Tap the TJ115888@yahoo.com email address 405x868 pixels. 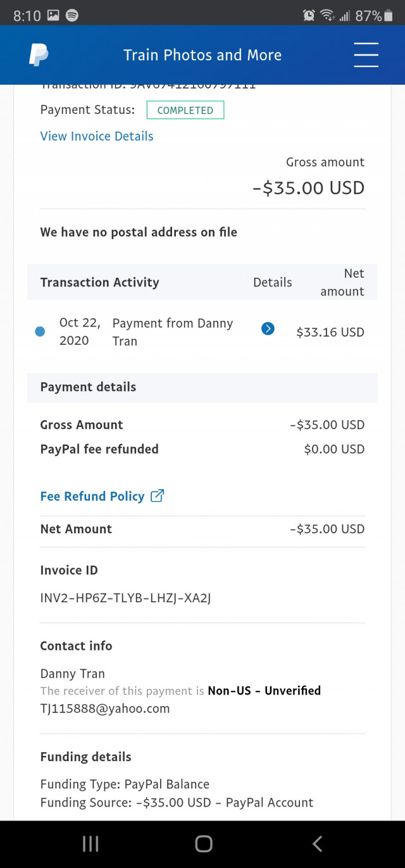105,709
